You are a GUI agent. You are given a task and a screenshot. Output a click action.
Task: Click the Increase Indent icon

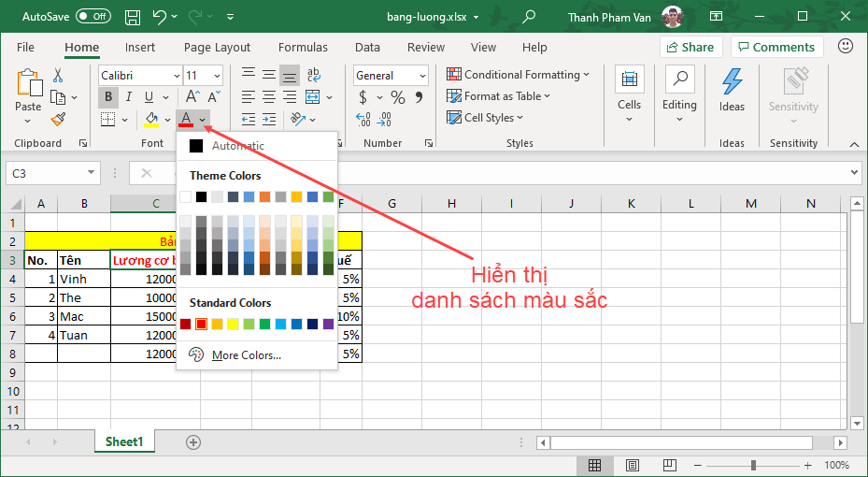(x=269, y=119)
